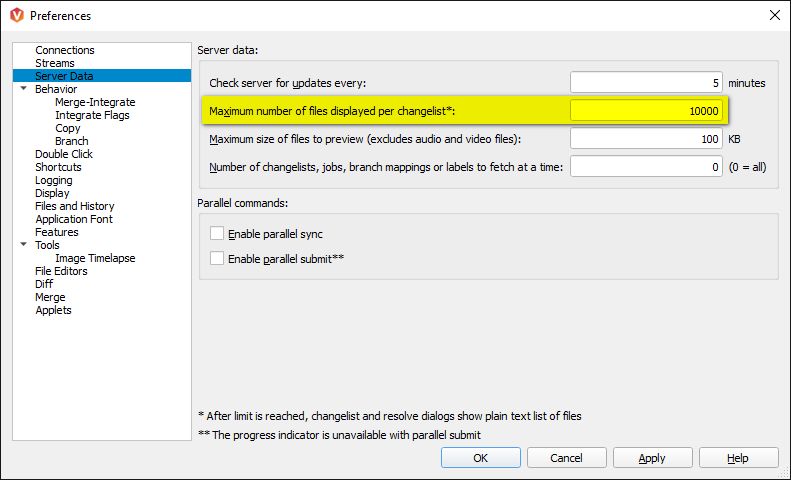Open Image Timelapse settings
The height and width of the screenshot is (480, 791).
click(x=95, y=258)
